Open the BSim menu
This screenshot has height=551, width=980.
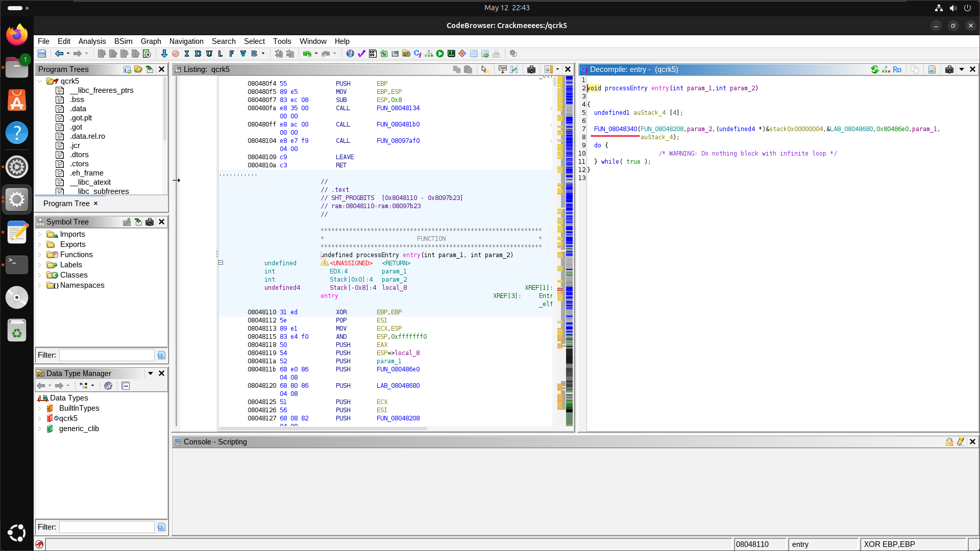(x=123, y=41)
